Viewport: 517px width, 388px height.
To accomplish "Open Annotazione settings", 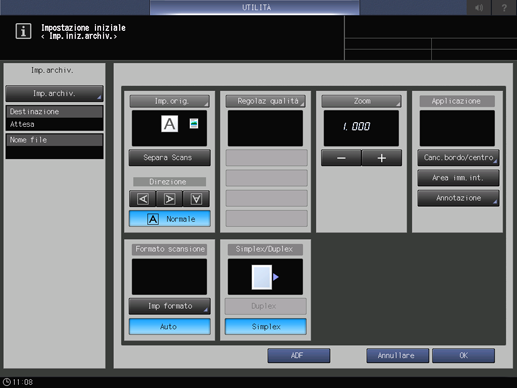I will coord(458,198).
